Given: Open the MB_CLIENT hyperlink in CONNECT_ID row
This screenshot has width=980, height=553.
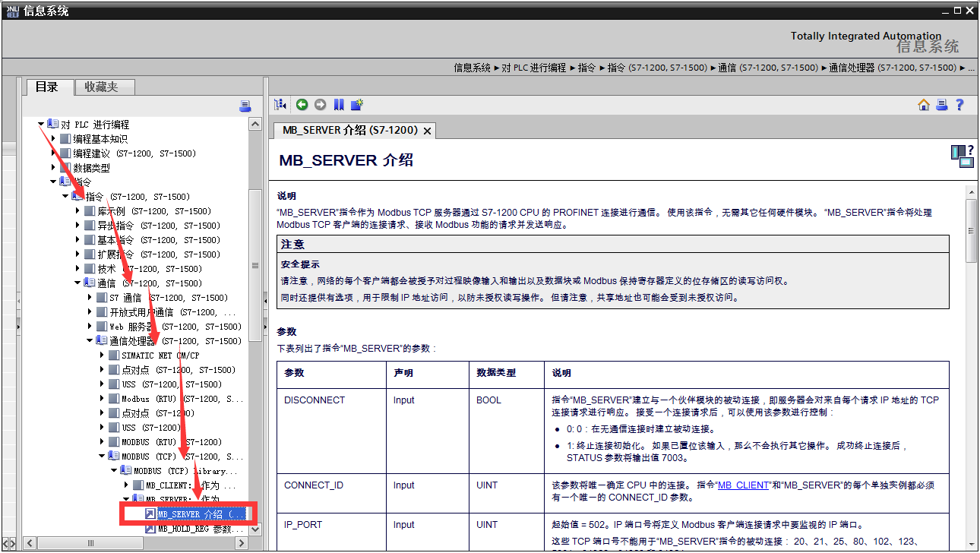Looking at the screenshot, I should pos(744,485).
